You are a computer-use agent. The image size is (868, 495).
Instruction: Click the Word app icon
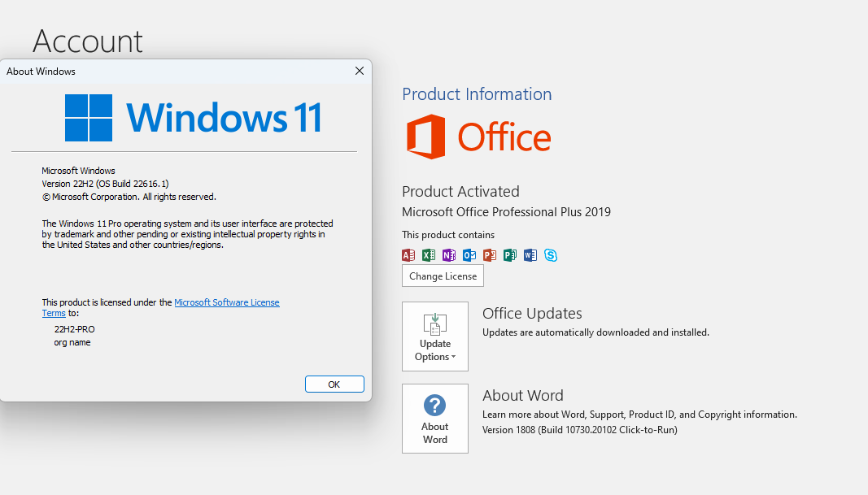coord(530,255)
